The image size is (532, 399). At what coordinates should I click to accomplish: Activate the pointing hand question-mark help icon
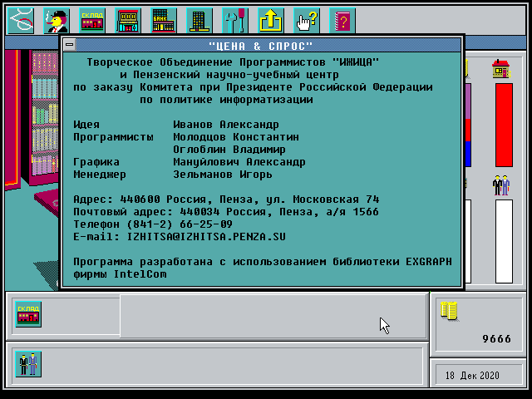tap(307, 21)
